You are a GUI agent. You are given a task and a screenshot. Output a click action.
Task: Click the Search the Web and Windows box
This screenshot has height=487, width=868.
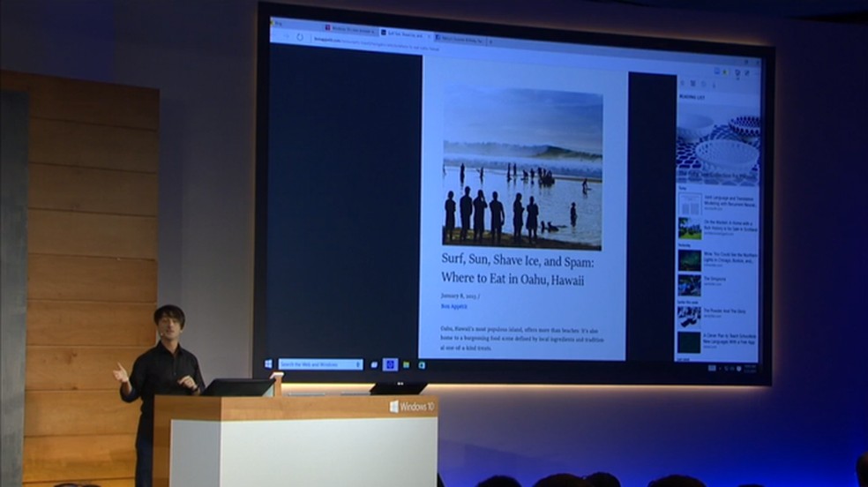point(320,364)
